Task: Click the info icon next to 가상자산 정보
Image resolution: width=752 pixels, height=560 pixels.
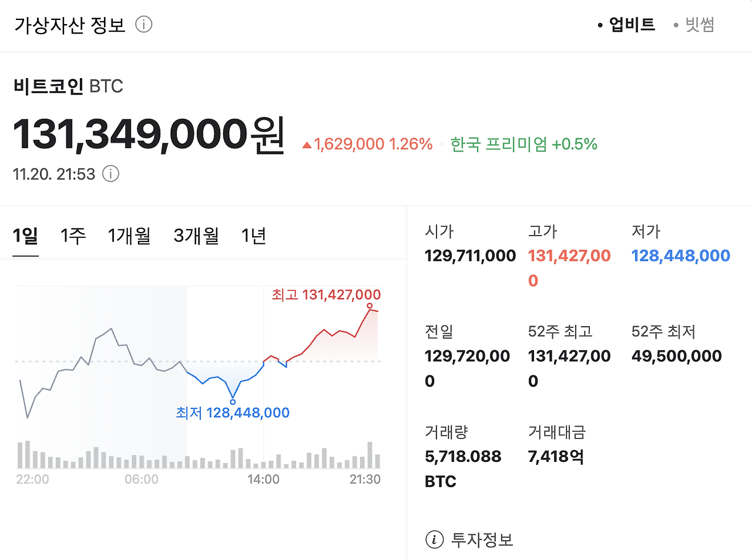Action: tap(143, 25)
